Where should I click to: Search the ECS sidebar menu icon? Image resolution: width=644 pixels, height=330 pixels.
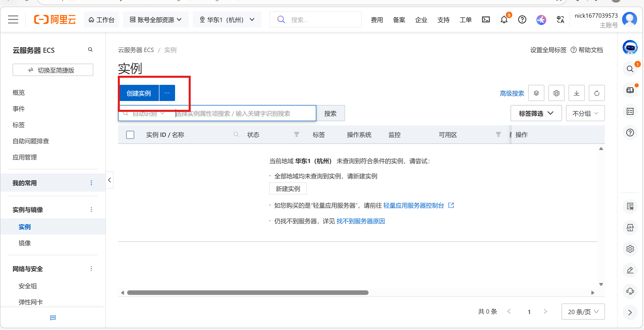pos(90,50)
